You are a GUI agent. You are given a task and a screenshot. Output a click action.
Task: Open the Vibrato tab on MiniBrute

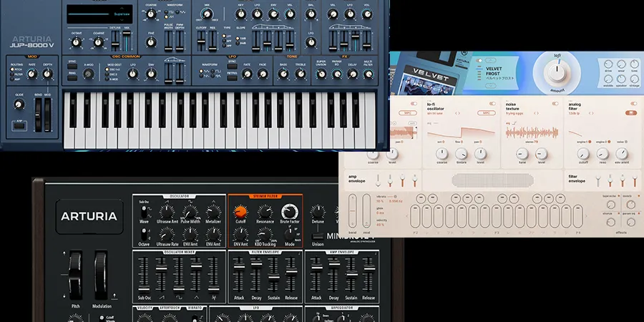point(195,308)
